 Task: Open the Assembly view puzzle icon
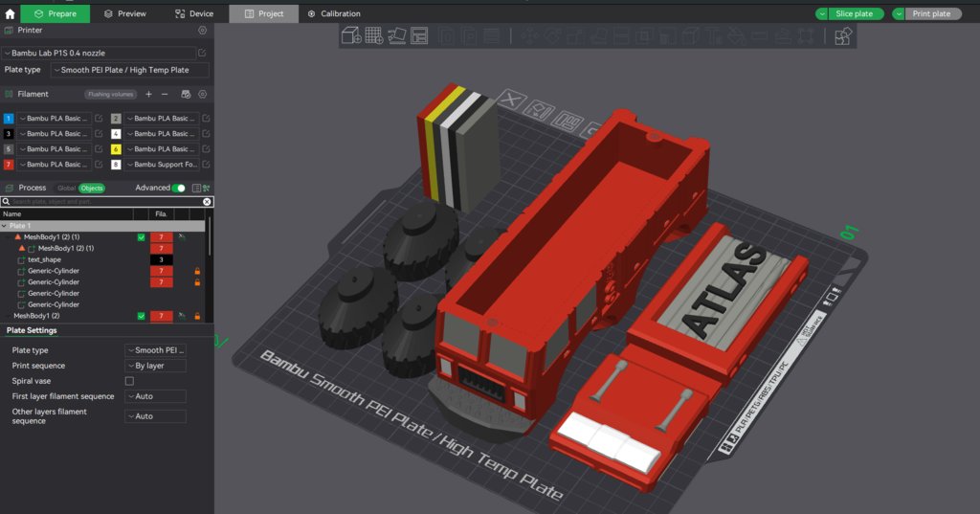842,36
